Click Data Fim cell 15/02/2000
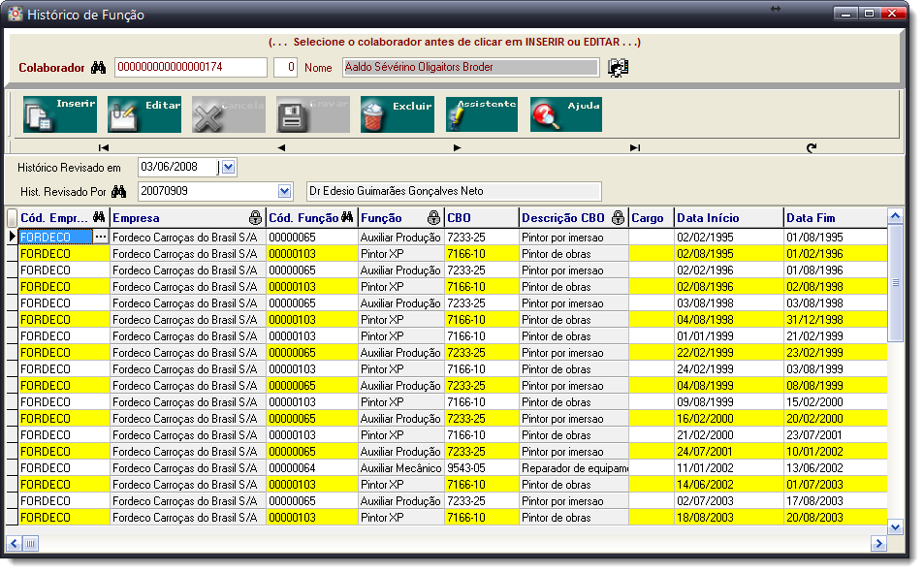Image resolution: width=924 pixels, height=573 pixels. coord(835,402)
